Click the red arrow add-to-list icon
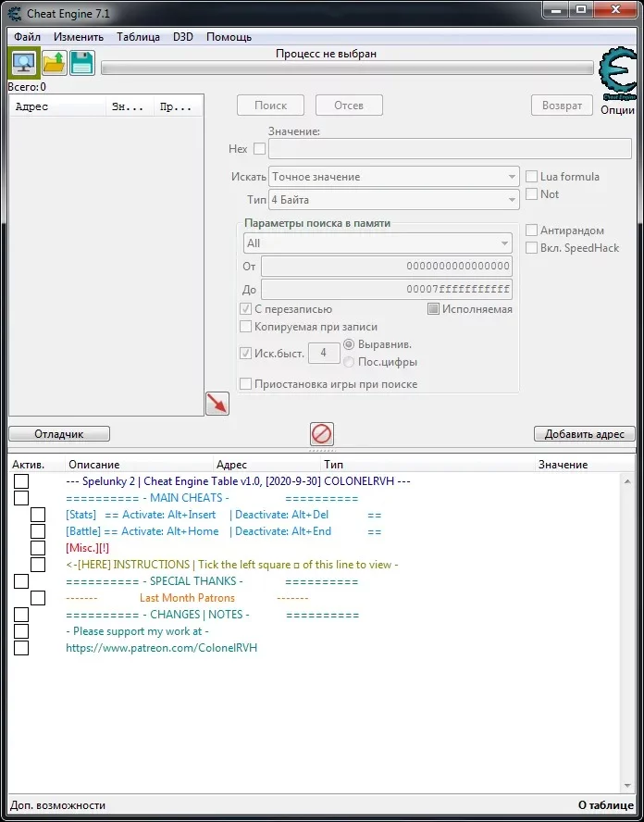This screenshot has width=644, height=822. click(217, 404)
